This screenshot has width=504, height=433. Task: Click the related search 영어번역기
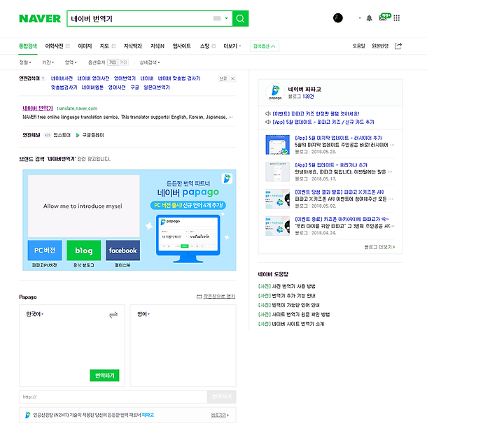point(125,78)
